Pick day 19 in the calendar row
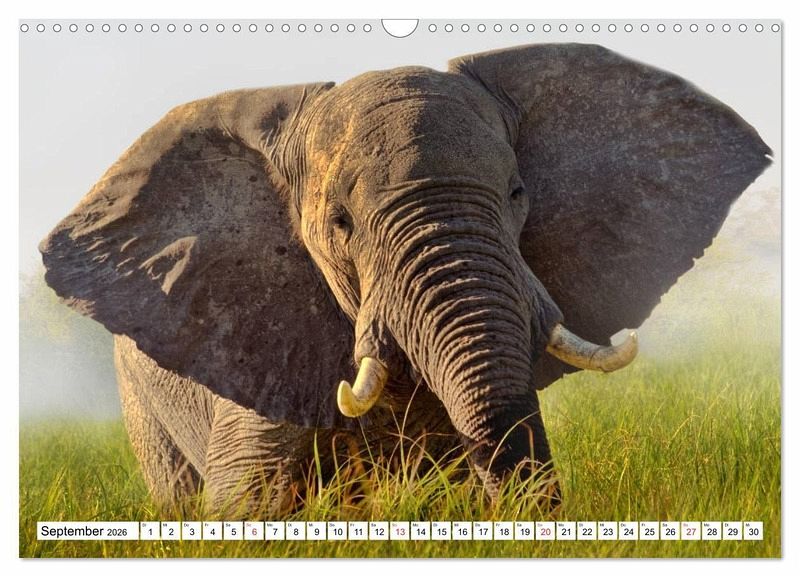Image resolution: width=800 pixels, height=577 pixels. pos(525,531)
